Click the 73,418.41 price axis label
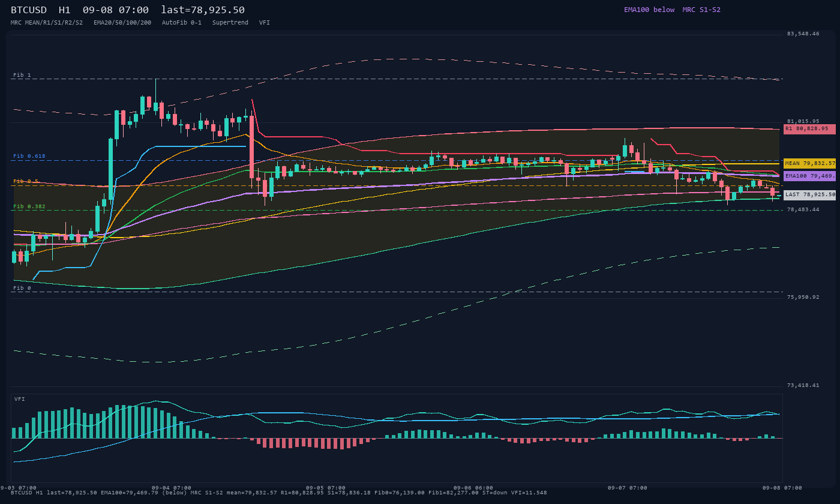Image resolution: width=840 pixels, height=504 pixels. [803, 385]
